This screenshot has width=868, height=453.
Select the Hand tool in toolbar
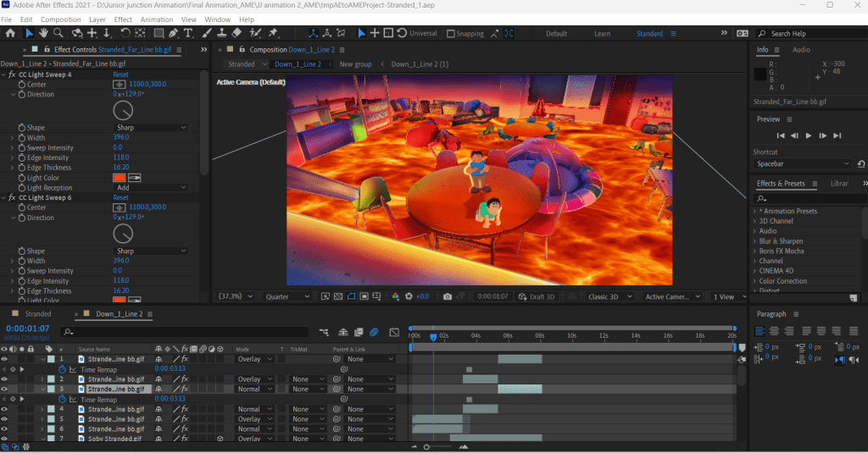click(43, 33)
